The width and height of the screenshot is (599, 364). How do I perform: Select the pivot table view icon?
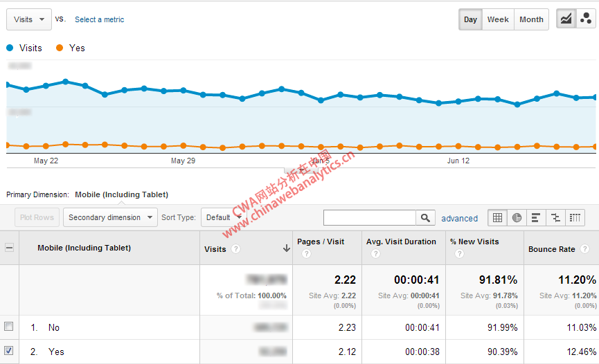point(575,217)
